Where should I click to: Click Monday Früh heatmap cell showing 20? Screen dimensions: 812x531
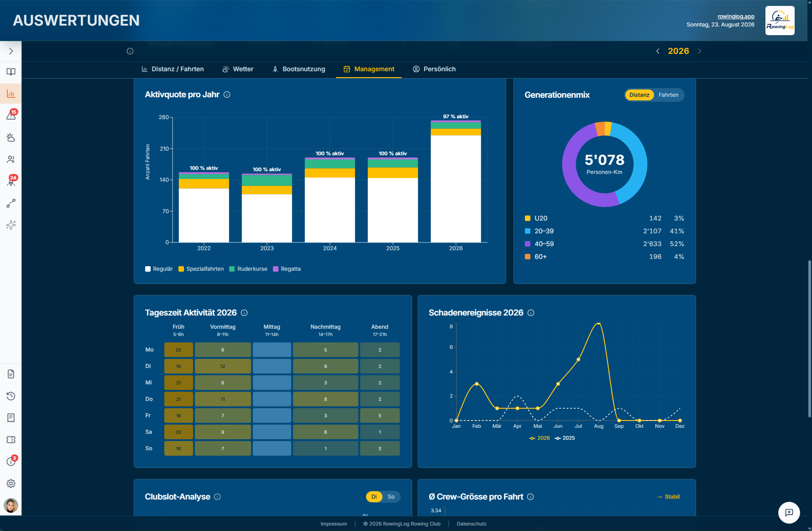coord(178,350)
